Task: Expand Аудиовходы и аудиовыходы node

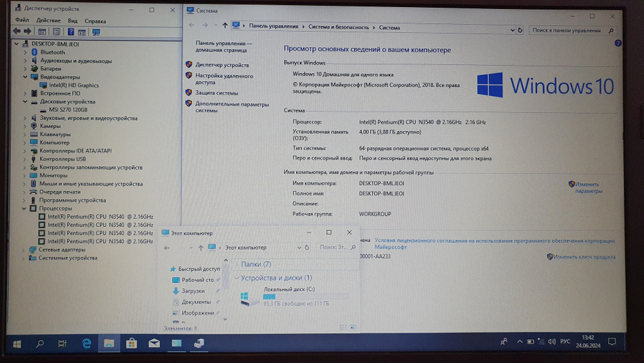Action: coord(25,61)
